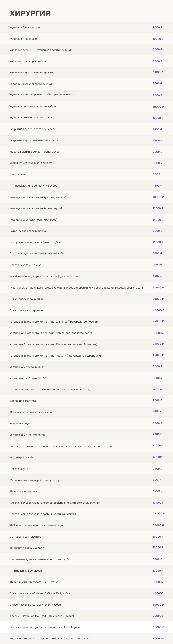
Task: Click the ХИРУРГИЯ section heading
Action: click(x=30, y=13)
